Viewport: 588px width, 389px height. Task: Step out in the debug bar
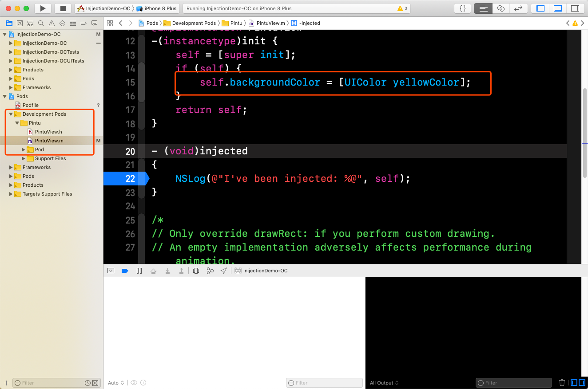(x=182, y=271)
